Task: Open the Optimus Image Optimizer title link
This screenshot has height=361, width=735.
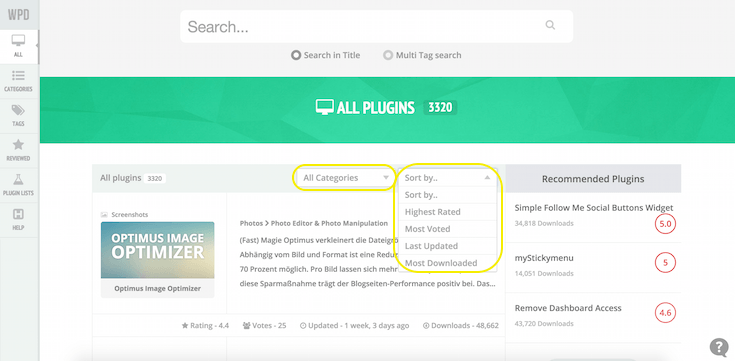Action: point(158,288)
